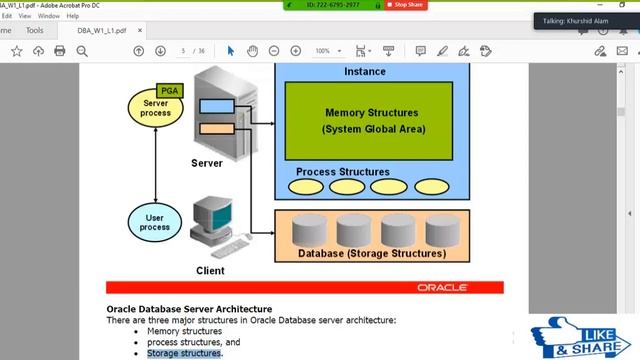The image size is (640, 360).
Task: Switch to the Tools tab
Action: tap(35, 30)
